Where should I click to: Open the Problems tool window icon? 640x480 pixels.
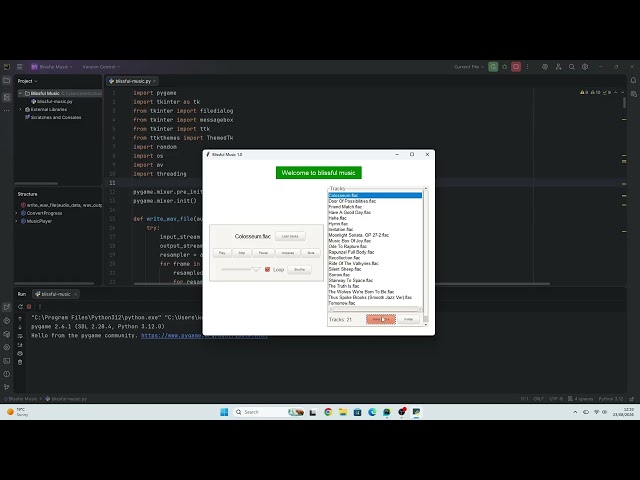point(7,374)
